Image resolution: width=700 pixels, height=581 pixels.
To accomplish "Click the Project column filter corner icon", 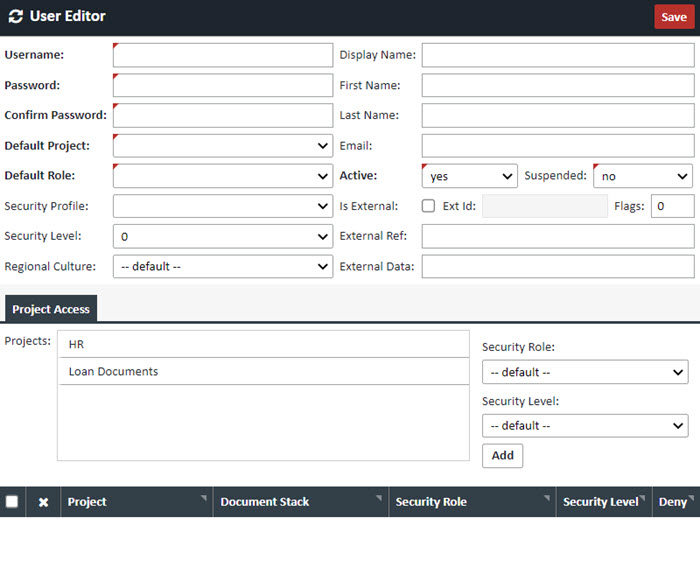I will click(205, 497).
